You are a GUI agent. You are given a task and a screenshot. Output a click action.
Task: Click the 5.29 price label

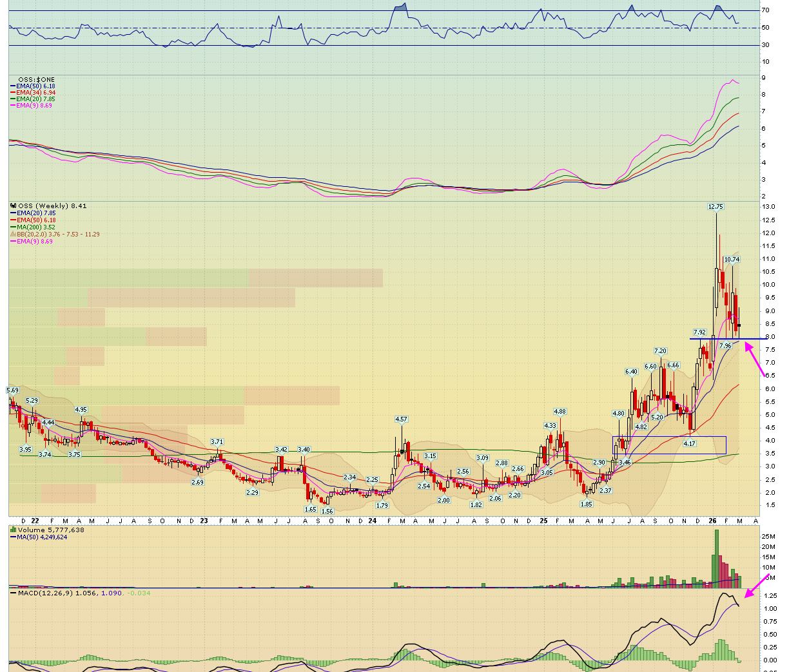[32, 401]
